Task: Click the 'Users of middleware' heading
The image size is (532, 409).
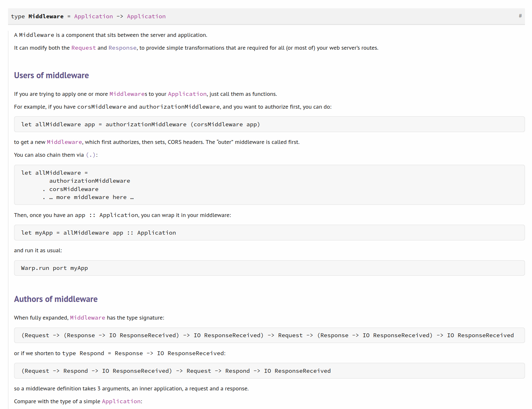Action: 51,75
